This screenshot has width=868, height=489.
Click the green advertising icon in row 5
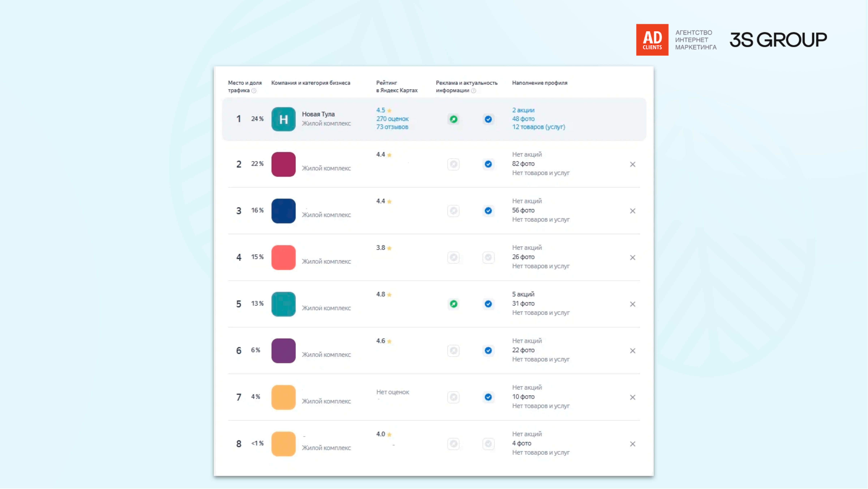454,304
